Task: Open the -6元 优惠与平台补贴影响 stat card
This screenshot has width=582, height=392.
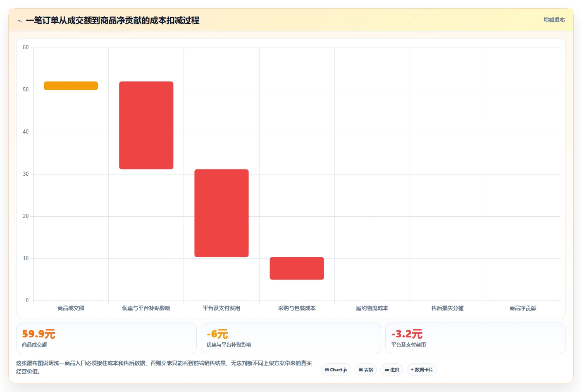Action: click(x=291, y=338)
